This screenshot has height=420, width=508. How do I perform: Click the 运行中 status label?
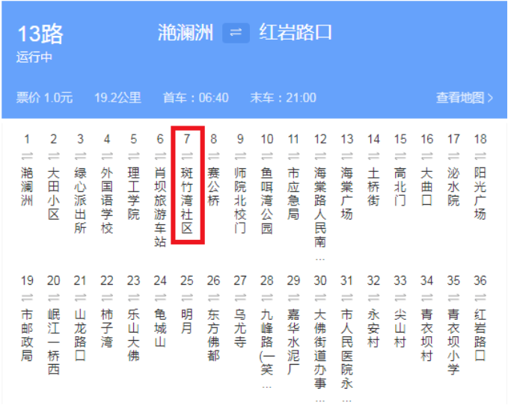pos(34,58)
